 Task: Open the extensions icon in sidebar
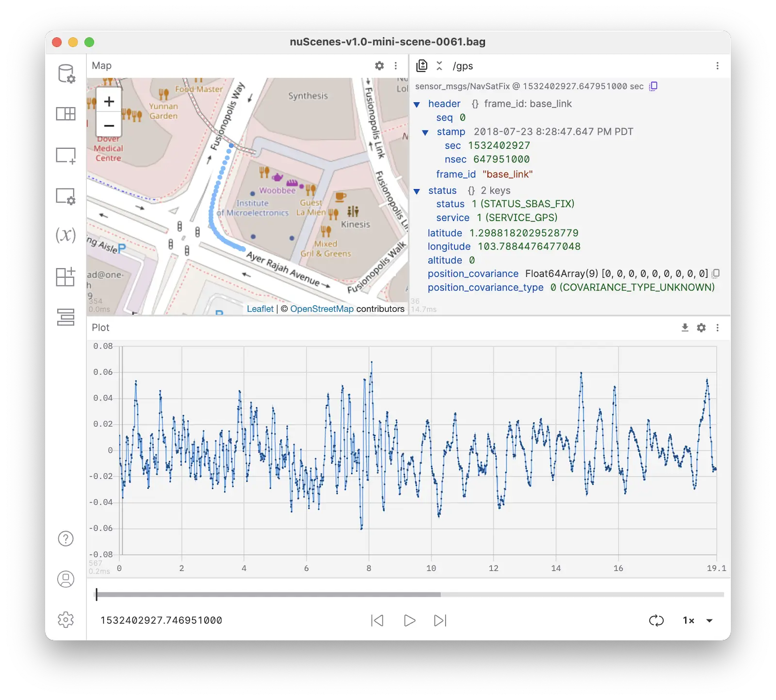(x=66, y=276)
